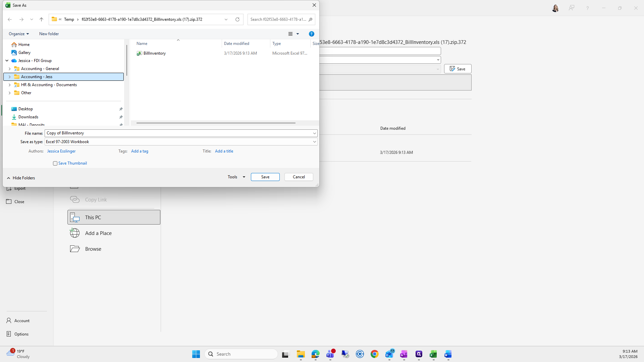The image size is (644, 362).
Task: Click the Back navigation arrow
Action: 10,19
